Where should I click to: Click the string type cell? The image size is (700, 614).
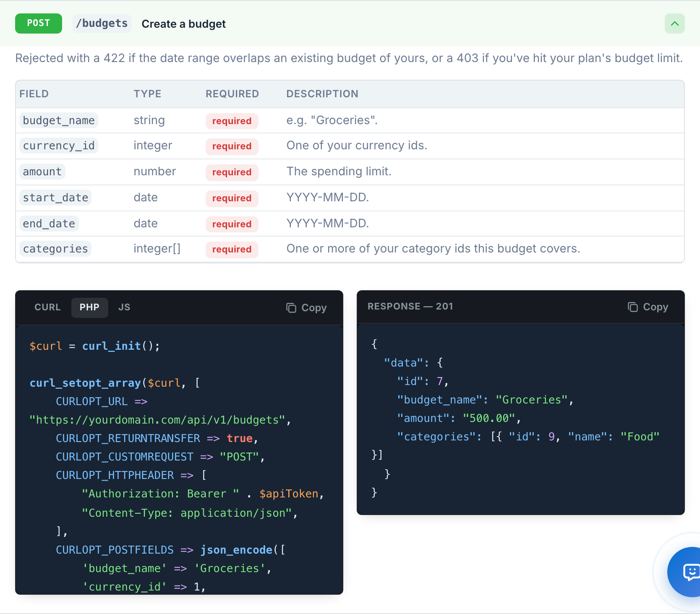(x=149, y=121)
